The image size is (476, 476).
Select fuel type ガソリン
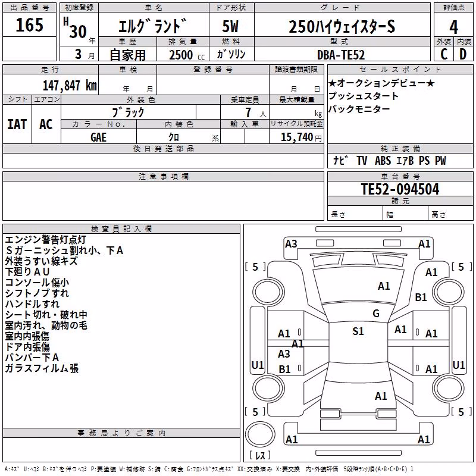(x=231, y=54)
